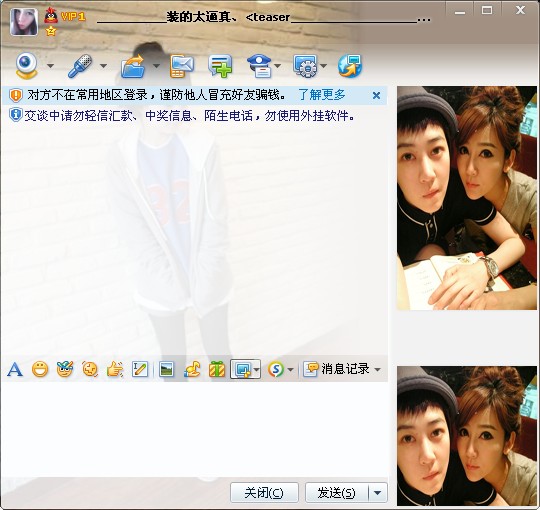Image resolution: width=540 pixels, height=510 pixels.
Task: Open Soso search S icon
Action: click(x=276, y=370)
